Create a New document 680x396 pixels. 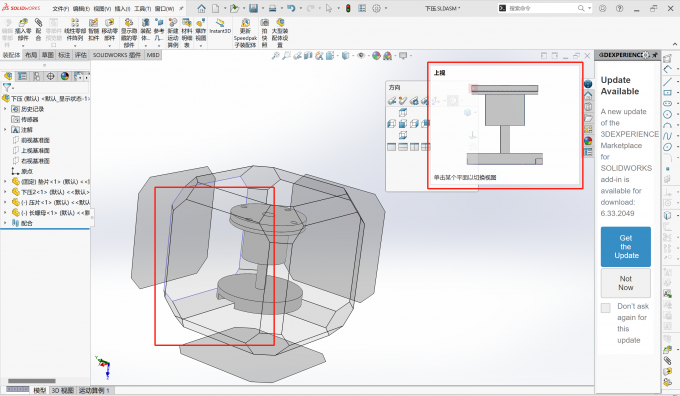(x=216, y=8)
